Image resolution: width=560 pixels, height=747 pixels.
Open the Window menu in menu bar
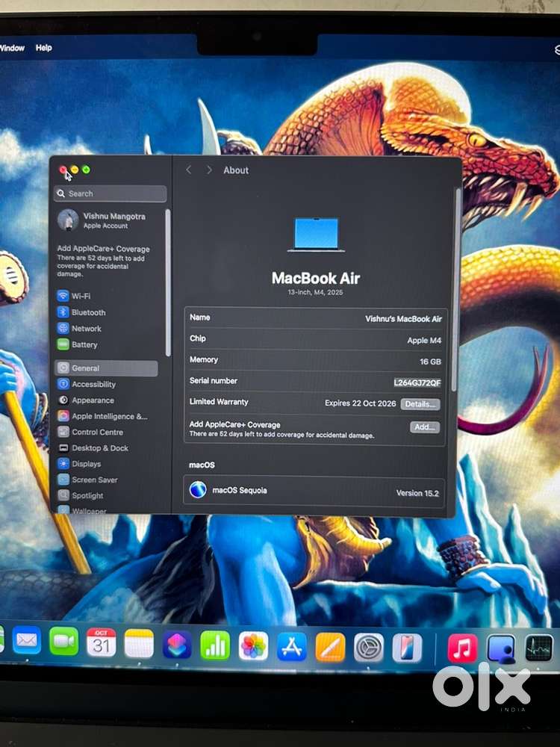coord(13,48)
